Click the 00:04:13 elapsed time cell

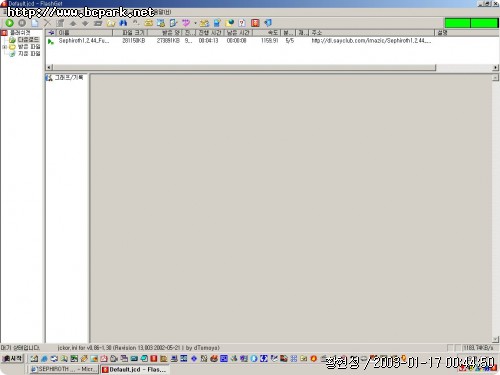pyautogui.click(x=208, y=41)
